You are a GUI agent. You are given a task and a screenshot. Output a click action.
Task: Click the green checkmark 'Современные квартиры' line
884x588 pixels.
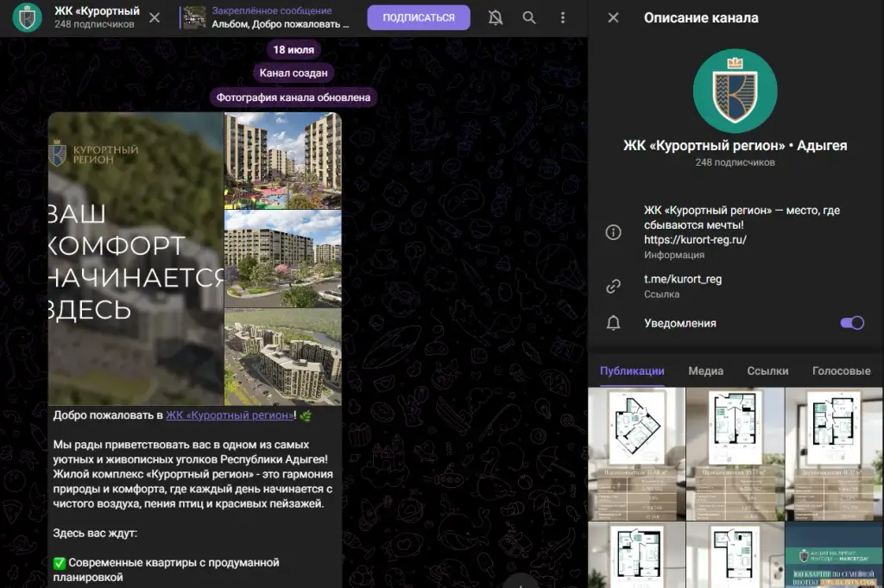[167, 570]
